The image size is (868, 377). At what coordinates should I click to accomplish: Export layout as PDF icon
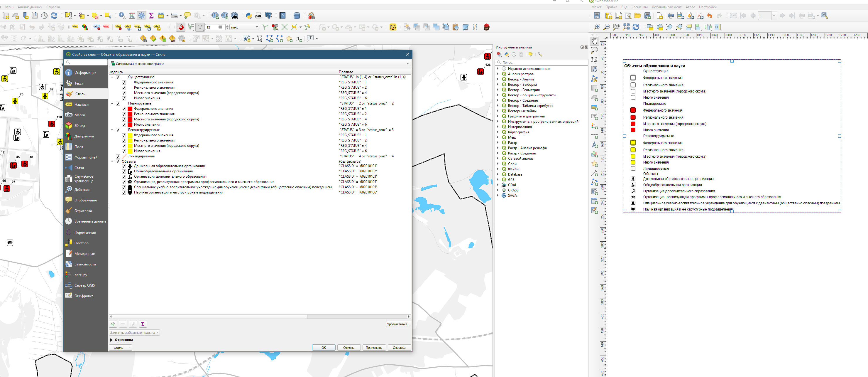click(700, 16)
